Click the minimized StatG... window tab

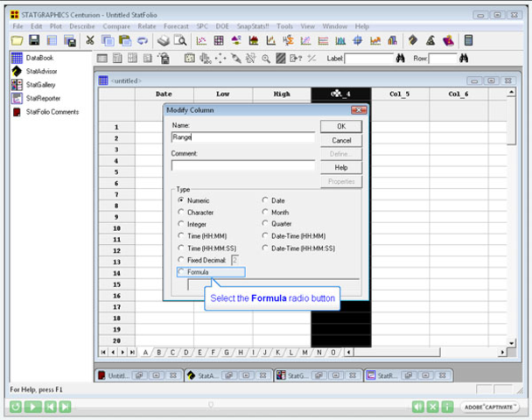coord(318,375)
